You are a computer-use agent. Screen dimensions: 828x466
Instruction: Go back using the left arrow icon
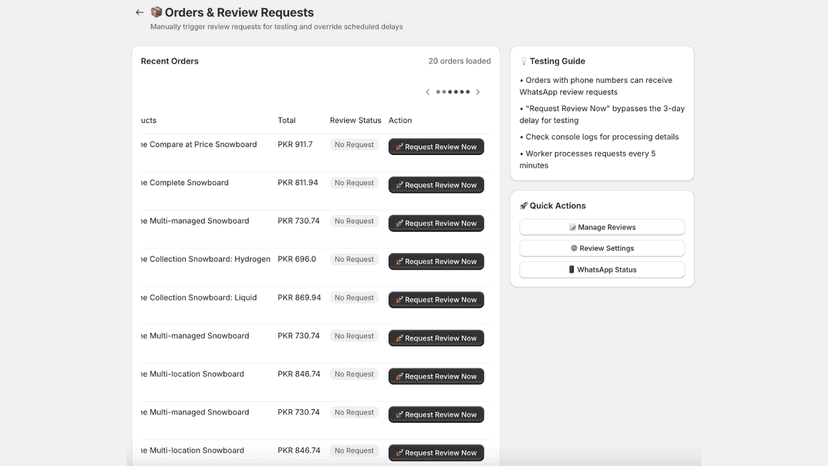139,12
